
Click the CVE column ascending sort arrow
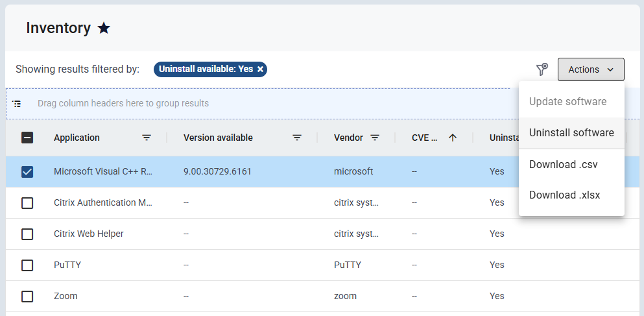453,138
